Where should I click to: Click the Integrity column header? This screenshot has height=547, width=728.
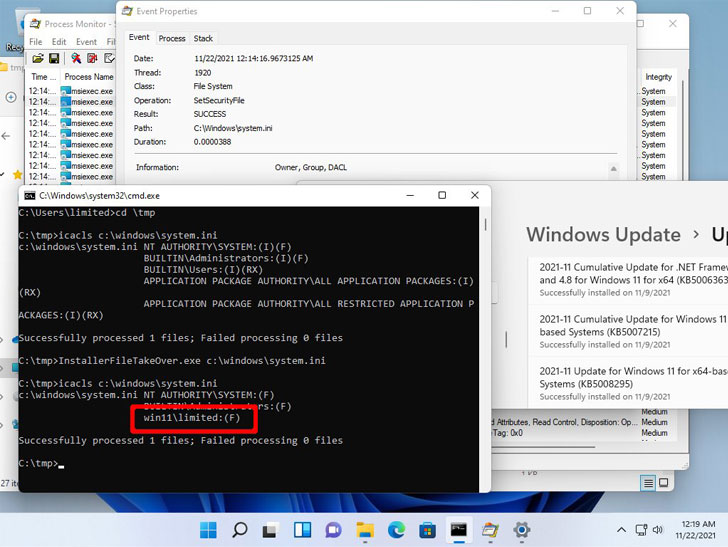point(658,77)
